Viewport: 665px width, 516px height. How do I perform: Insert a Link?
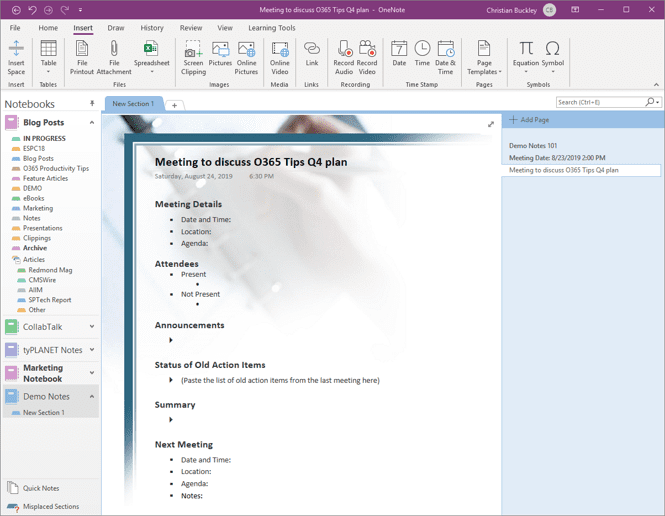[312, 53]
